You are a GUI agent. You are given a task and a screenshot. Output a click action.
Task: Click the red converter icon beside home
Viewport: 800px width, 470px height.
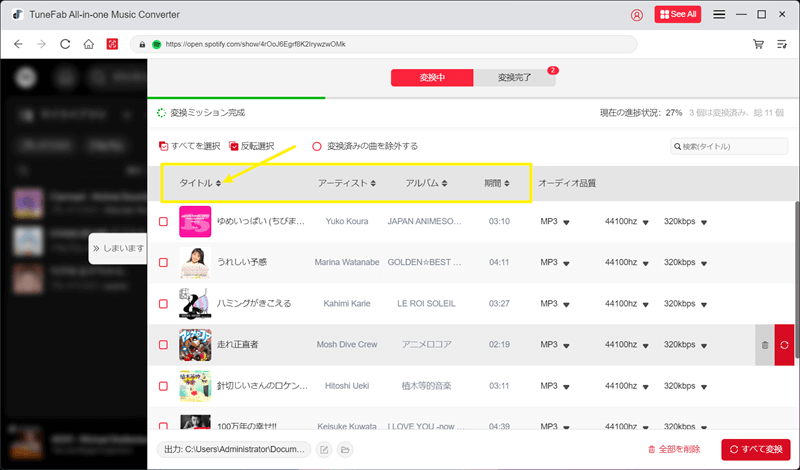(112, 44)
